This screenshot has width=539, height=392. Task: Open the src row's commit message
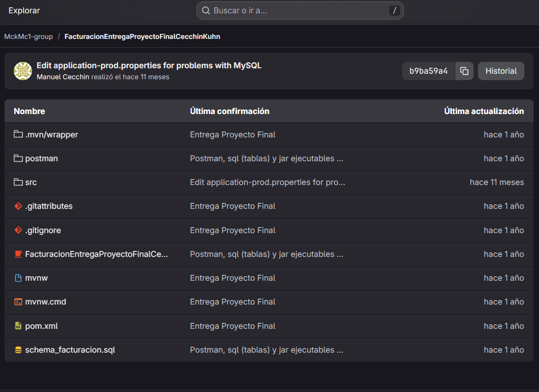click(267, 182)
